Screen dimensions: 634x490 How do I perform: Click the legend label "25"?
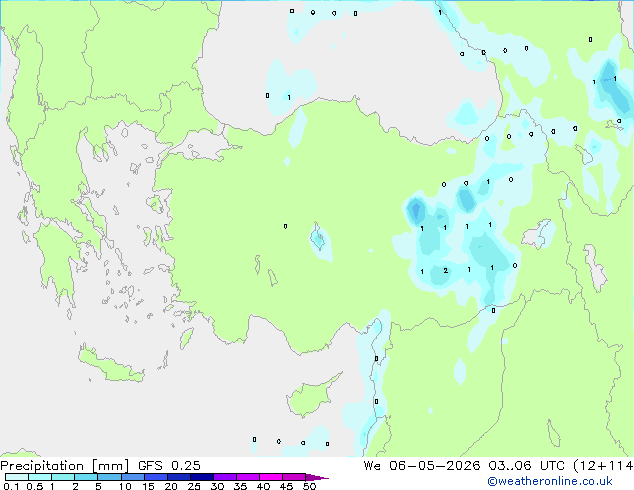coord(194,486)
